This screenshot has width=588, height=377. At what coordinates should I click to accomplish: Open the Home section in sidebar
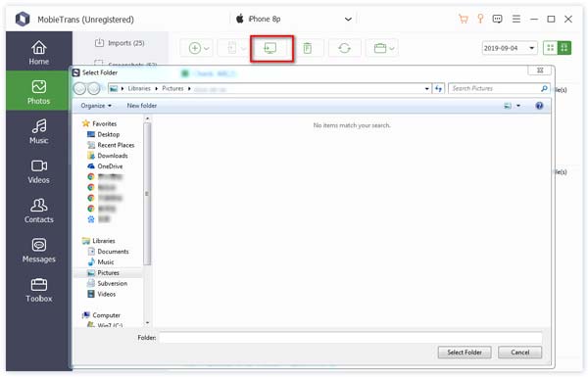tap(38, 52)
